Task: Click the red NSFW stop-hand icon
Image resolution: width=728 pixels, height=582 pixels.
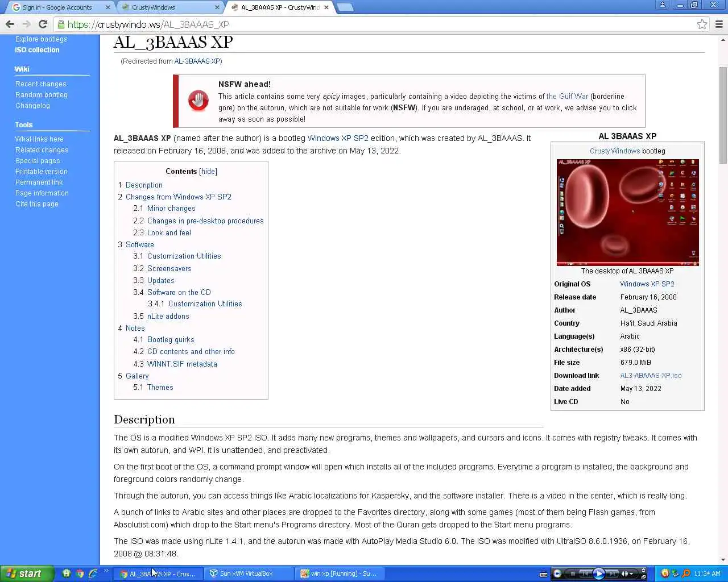Action: point(198,101)
